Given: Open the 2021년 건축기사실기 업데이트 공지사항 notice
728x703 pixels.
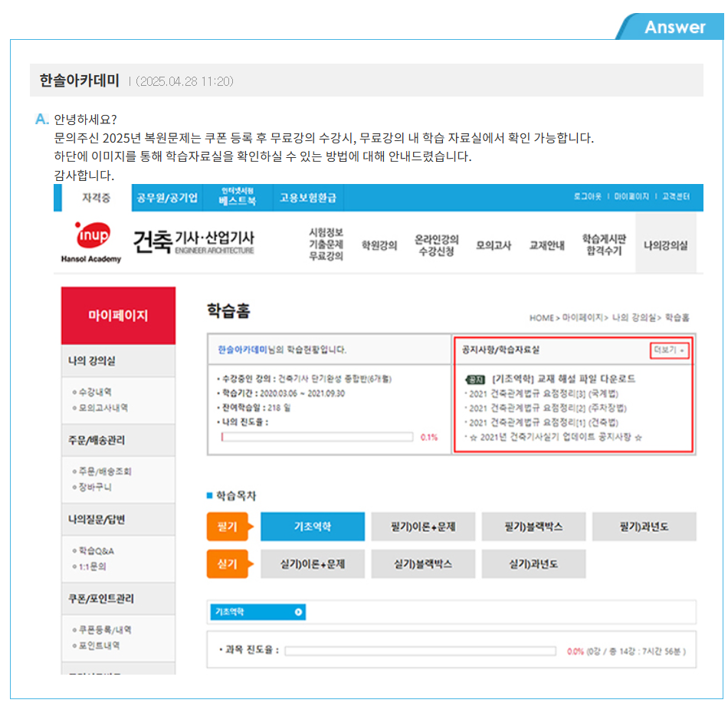Looking at the screenshot, I should pyautogui.click(x=556, y=437).
